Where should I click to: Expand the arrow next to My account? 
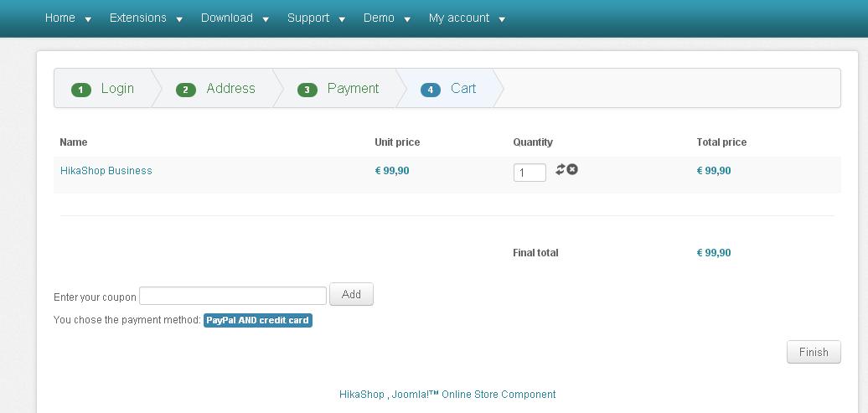coord(502,19)
